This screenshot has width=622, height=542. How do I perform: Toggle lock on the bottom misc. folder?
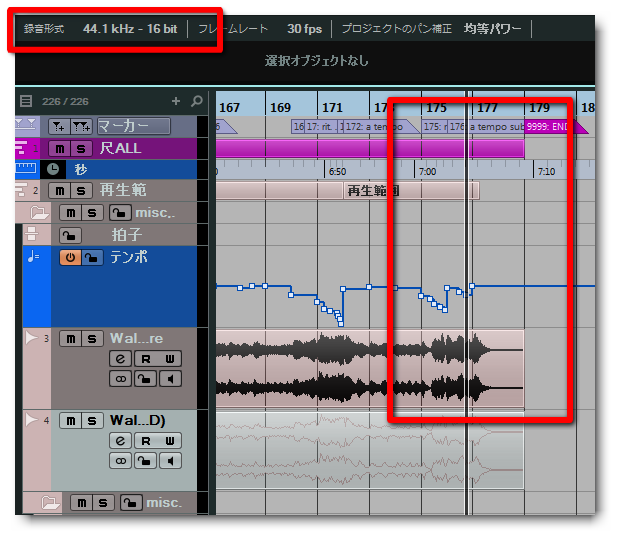131,503
